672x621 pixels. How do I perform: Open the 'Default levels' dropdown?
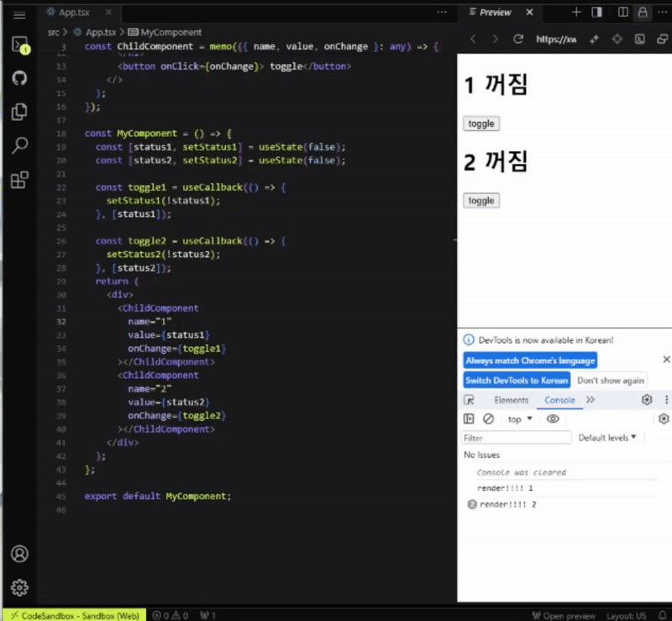tap(609, 437)
